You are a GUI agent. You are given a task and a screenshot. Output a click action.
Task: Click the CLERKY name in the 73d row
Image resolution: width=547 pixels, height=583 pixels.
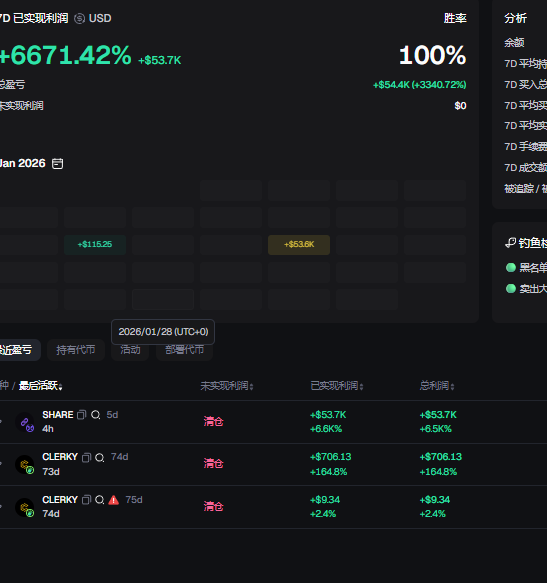60,457
